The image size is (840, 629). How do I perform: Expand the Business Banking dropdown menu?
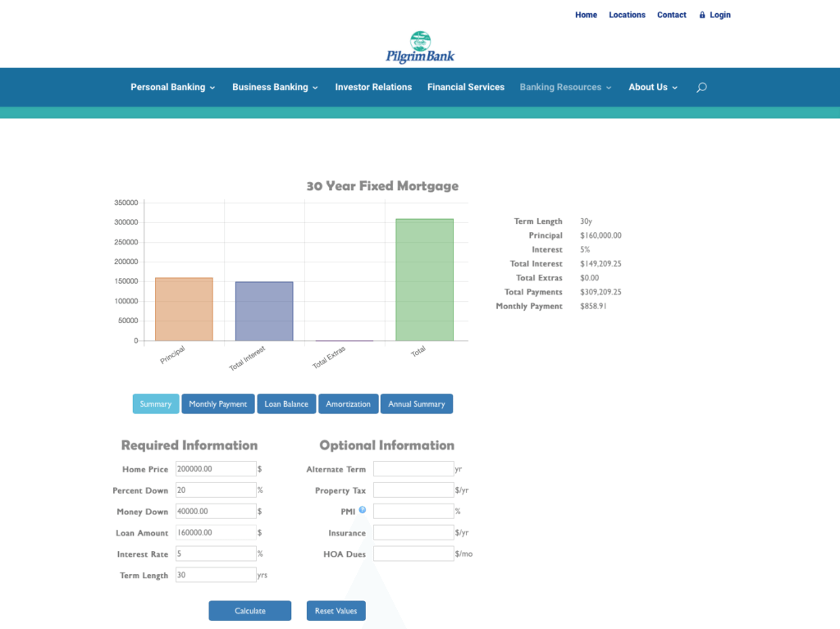point(275,87)
